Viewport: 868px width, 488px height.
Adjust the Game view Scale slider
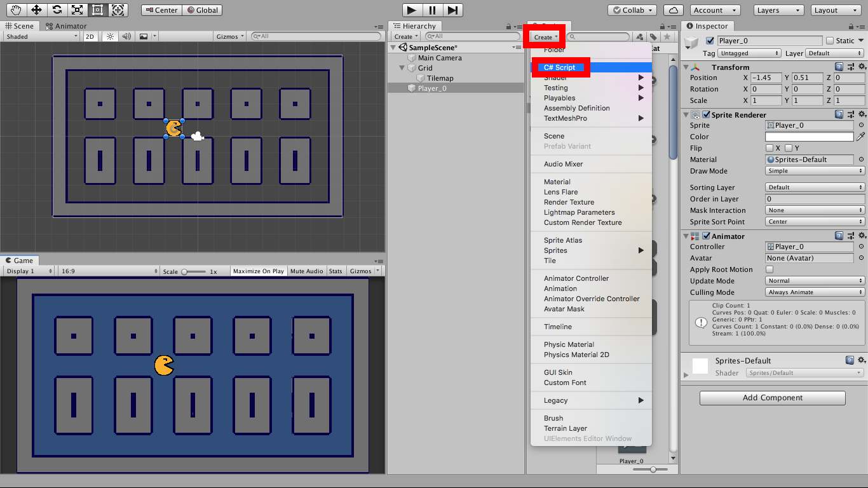[193, 271]
